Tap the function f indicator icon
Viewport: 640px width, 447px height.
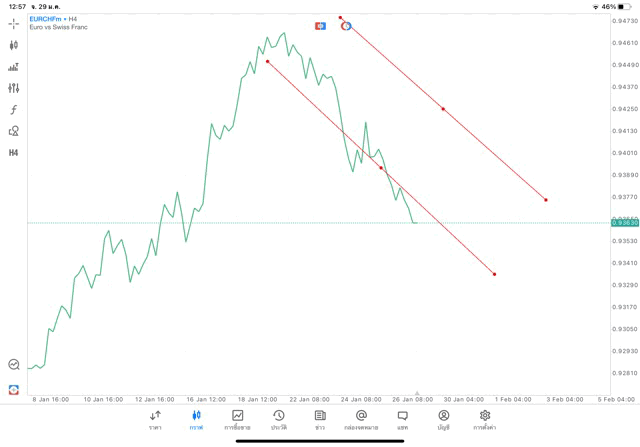click(x=13, y=110)
